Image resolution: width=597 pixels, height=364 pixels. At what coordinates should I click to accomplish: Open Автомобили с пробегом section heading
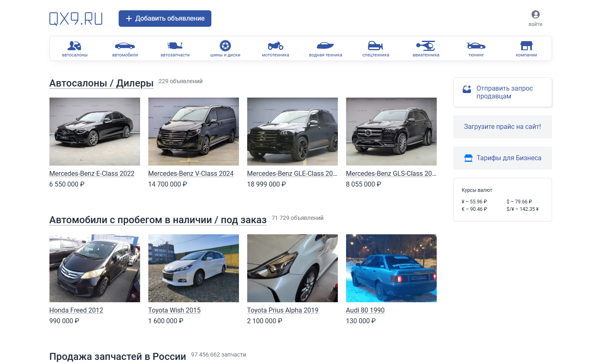coord(158,220)
